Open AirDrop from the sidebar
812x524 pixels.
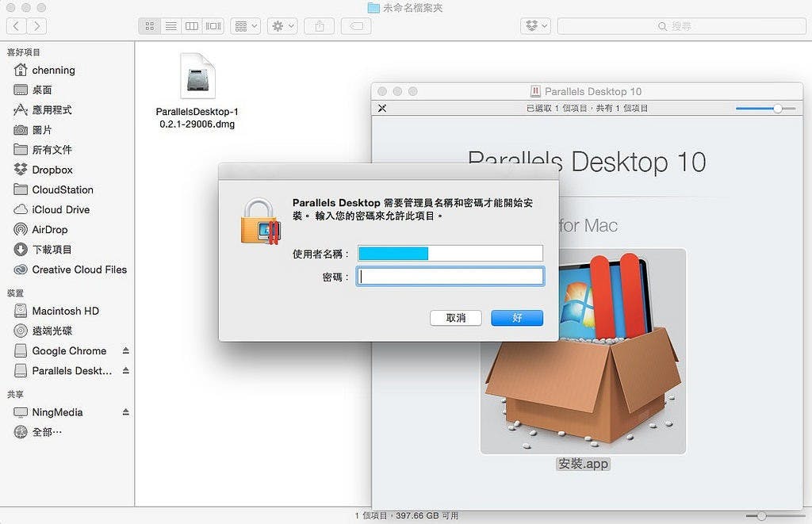coord(49,230)
